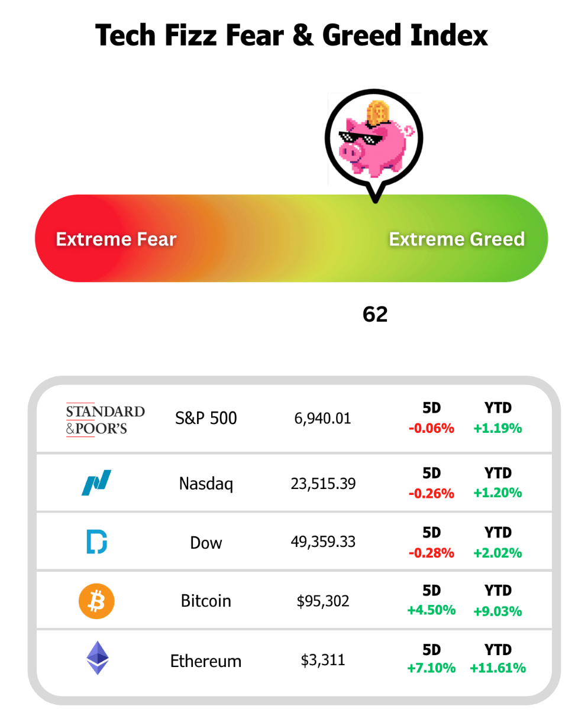The image size is (588, 719).
Task: Click Nasdaq's -0.26% five-day change
Action: point(431,493)
